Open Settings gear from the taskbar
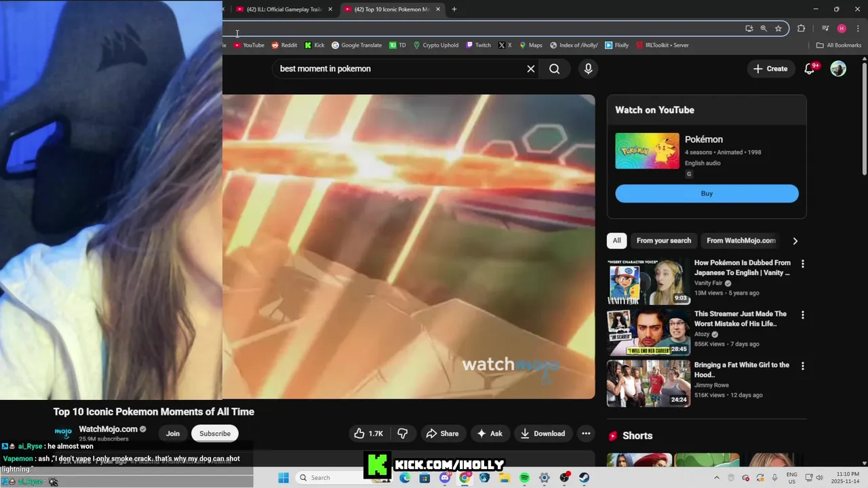 click(x=545, y=478)
